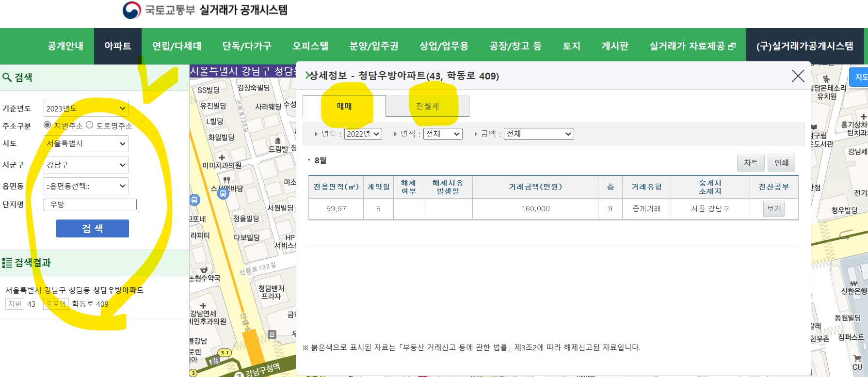Close the 상세정보 detail popup

click(798, 76)
